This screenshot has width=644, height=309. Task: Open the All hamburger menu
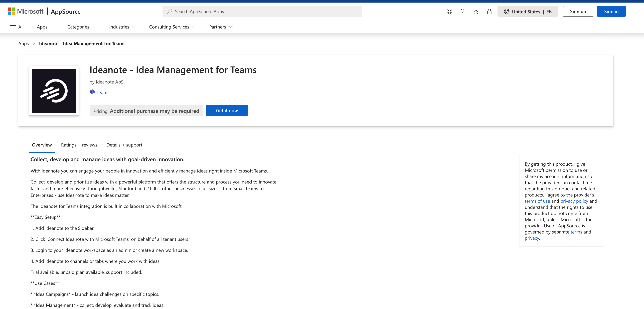[17, 27]
